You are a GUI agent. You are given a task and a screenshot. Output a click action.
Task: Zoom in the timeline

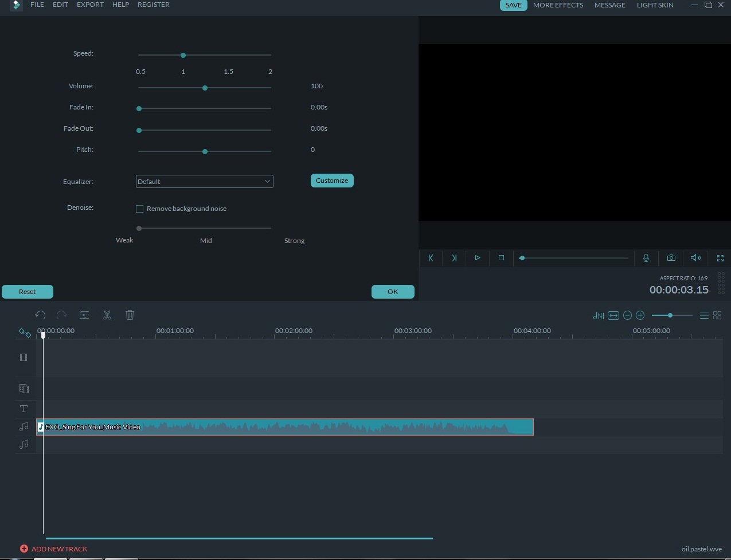point(640,315)
